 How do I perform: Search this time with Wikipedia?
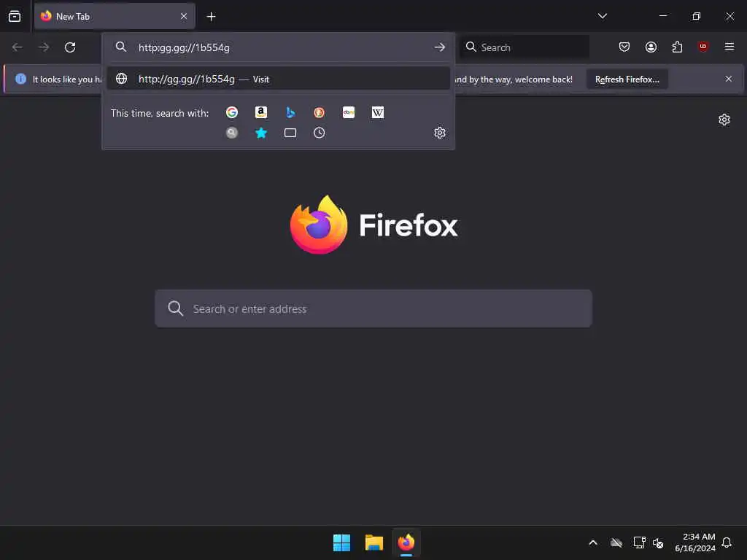[378, 112]
